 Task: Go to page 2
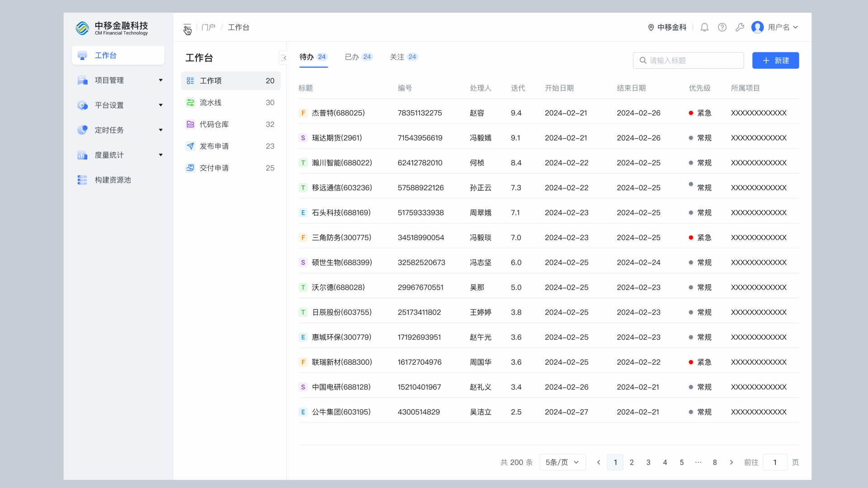pos(632,462)
